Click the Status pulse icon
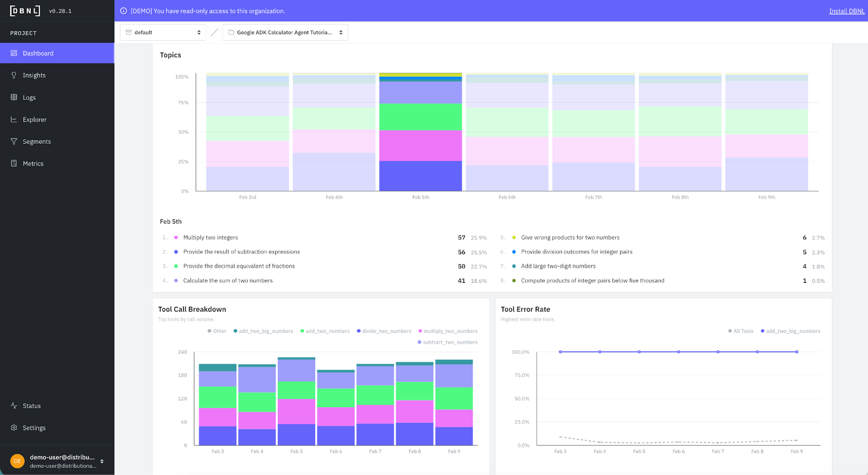This screenshot has height=475, width=868. pyautogui.click(x=14, y=406)
